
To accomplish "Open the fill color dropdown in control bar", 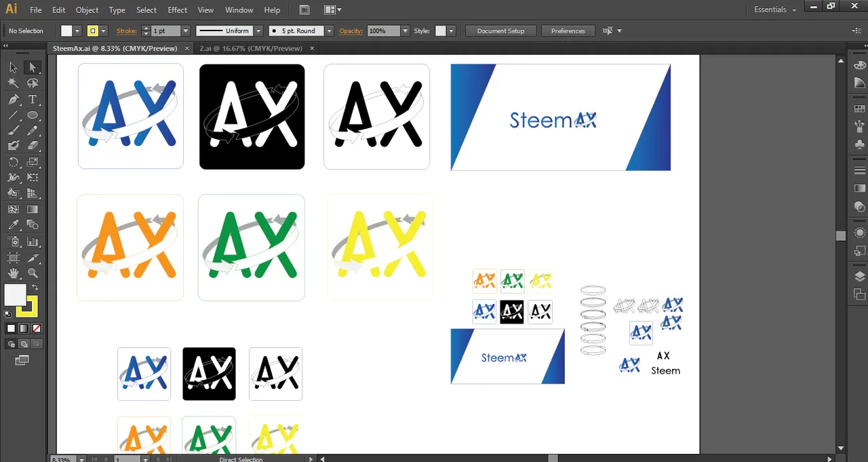I will 77,31.
